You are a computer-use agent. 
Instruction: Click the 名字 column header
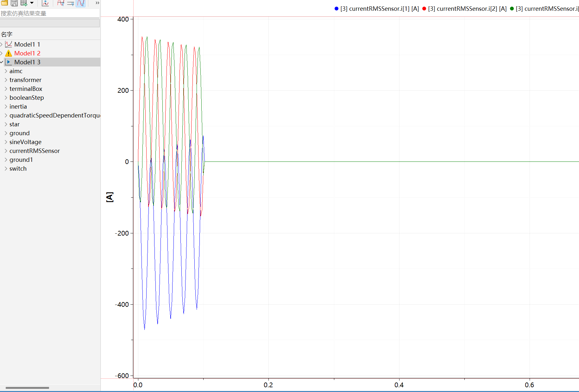click(x=7, y=34)
